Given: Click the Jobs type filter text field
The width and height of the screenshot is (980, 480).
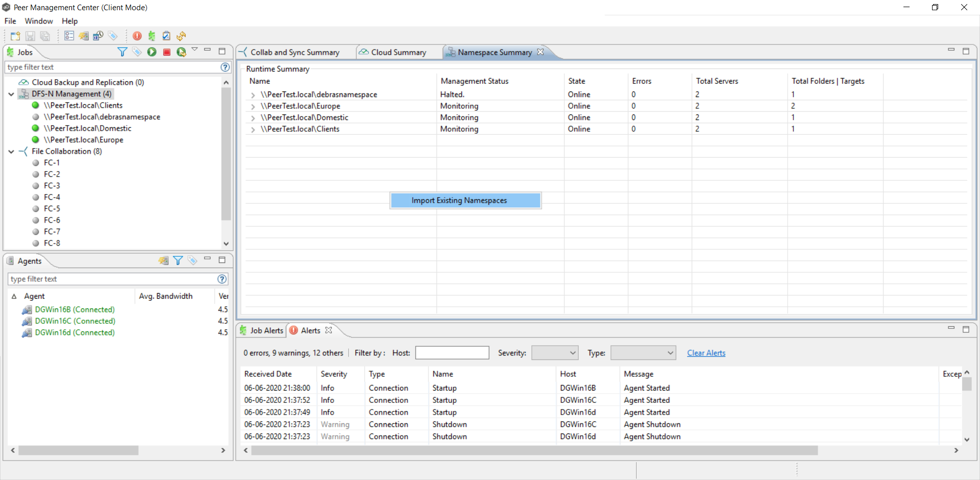Looking at the screenshot, I should 112,67.
